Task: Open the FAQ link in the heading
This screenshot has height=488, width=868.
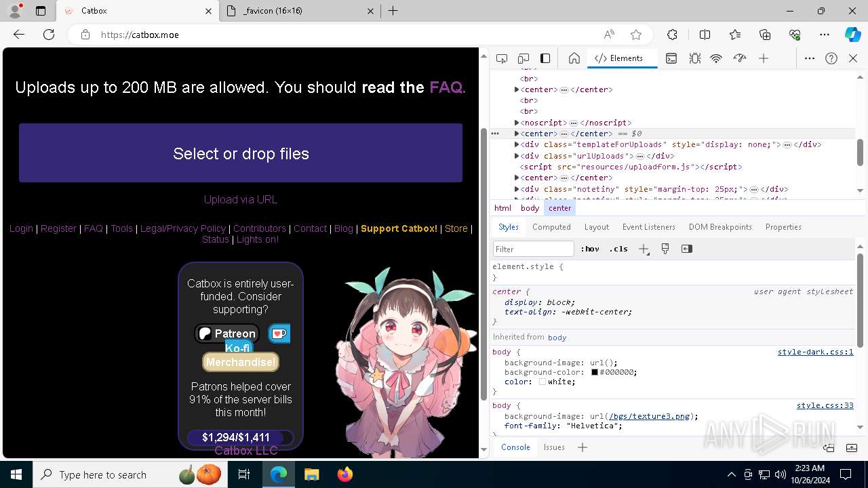Action: pyautogui.click(x=448, y=87)
